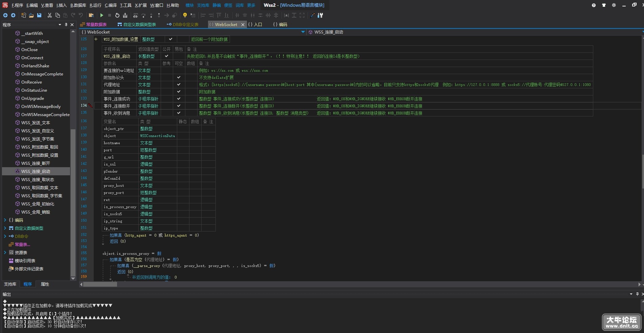644x333 pixels.
Task: Click the Save file toolbar icon
Action: point(39,15)
